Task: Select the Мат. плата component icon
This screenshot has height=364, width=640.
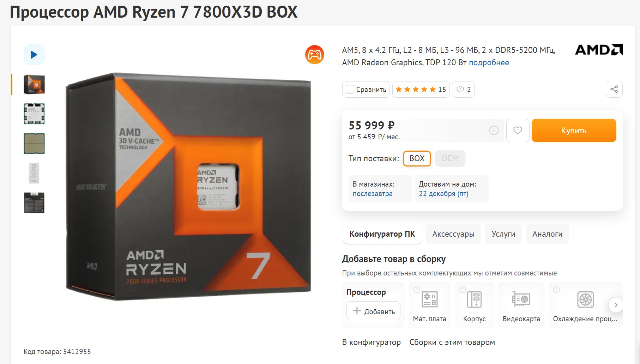Action: [x=429, y=300]
